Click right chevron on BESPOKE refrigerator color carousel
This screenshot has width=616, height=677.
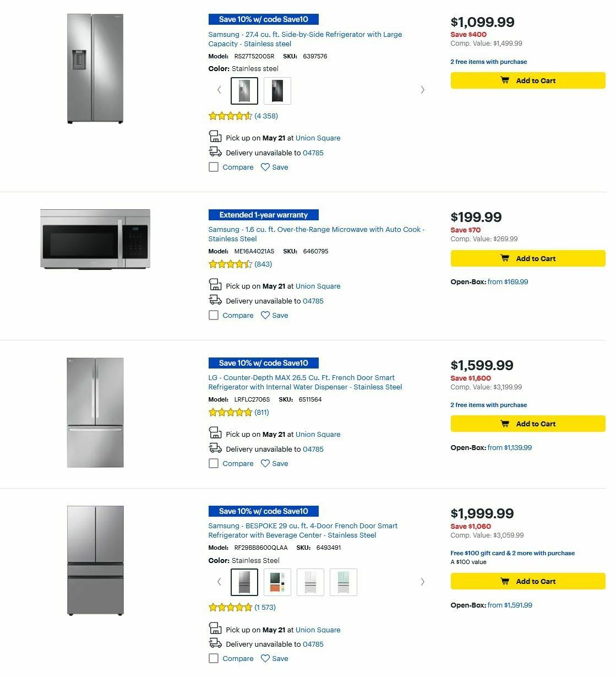click(423, 581)
